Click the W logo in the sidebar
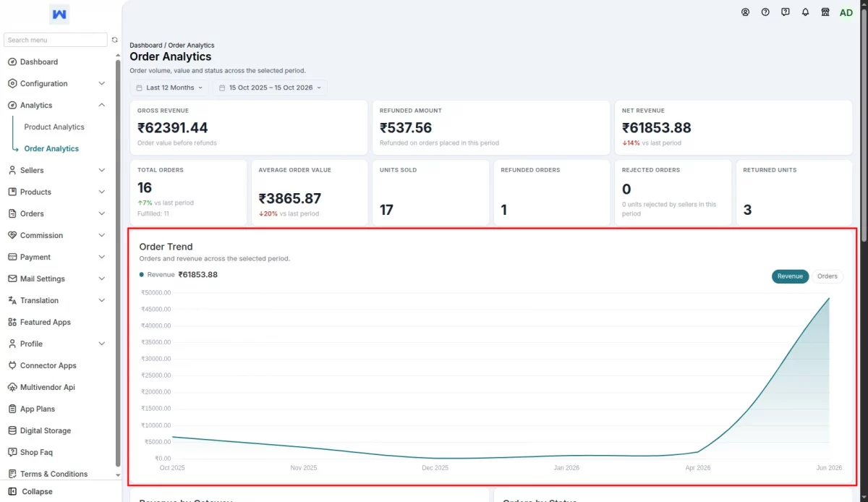This screenshot has width=868, height=502. pos(59,14)
